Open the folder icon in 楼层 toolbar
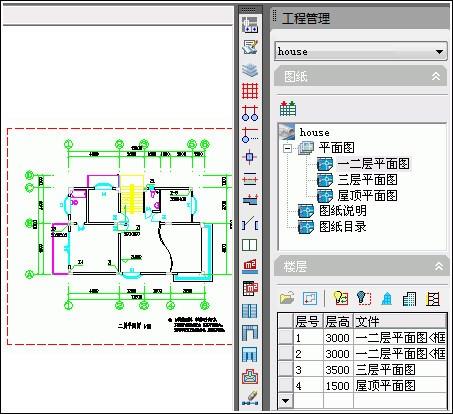453x414 pixels. (287, 298)
